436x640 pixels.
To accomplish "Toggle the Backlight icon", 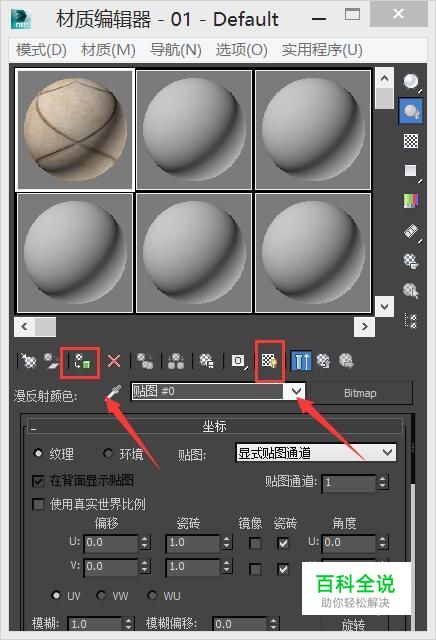I will click(x=411, y=111).
